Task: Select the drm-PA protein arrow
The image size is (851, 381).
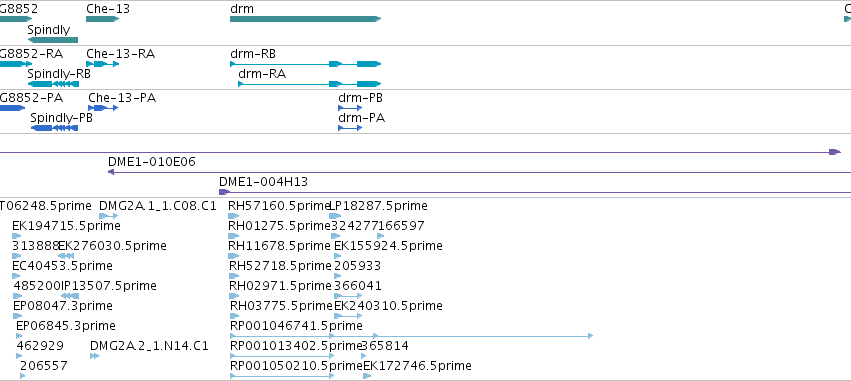Action: [350, 128]
